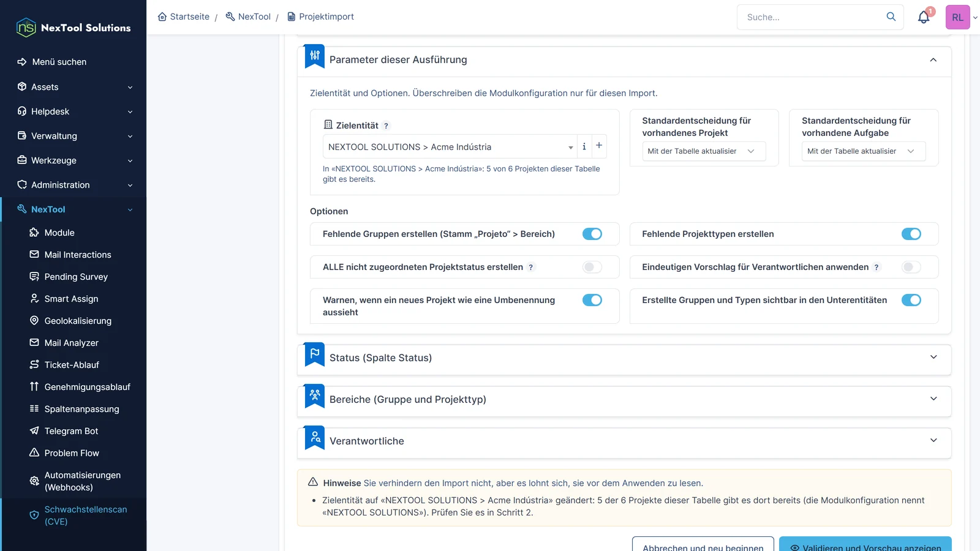Click the notification bell icon
The image size is (980, 551).
924,17
